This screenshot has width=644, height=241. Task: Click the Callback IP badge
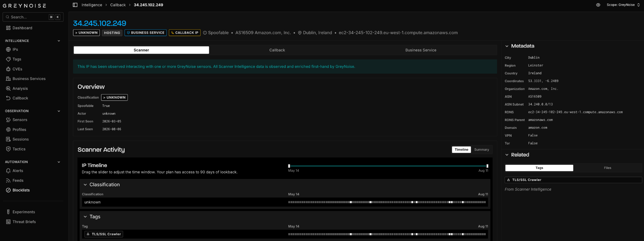click(185, 33)
